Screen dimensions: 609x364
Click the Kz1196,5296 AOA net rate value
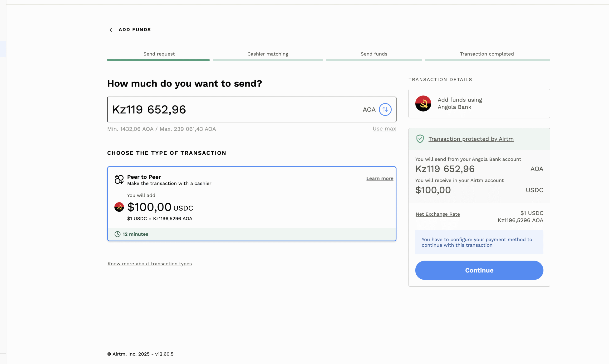[x=520, y=220]
